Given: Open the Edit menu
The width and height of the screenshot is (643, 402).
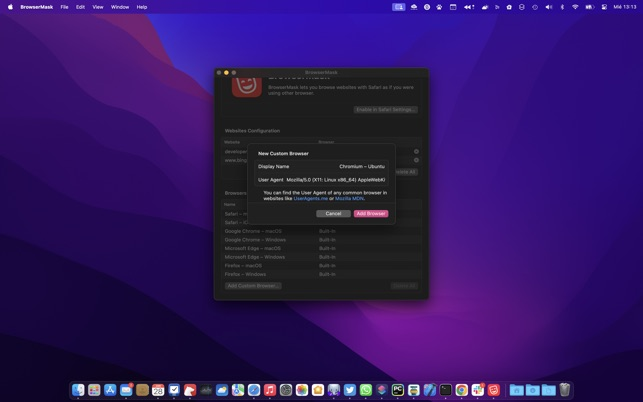Looking at the screenshot, I should (80, 7).
